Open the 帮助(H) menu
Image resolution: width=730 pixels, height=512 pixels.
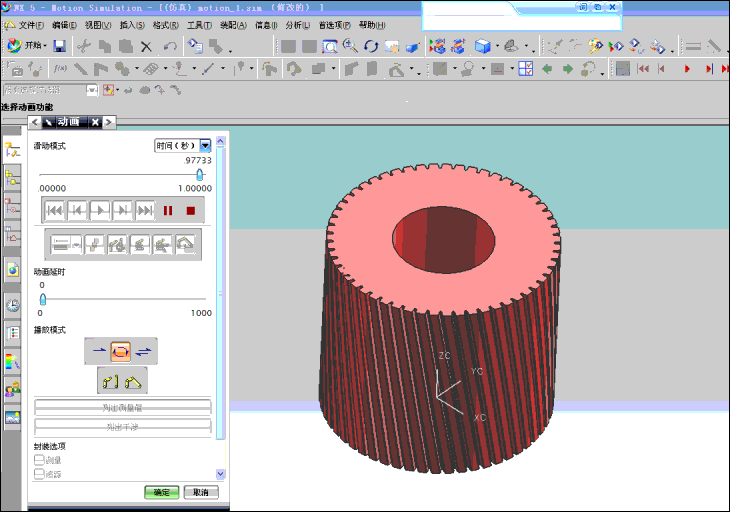coord(372,25)
